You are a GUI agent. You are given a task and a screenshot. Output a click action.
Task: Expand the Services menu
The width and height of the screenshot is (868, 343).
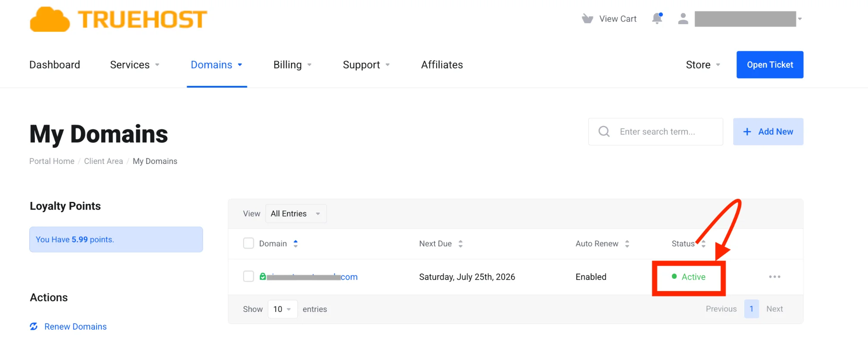pyautogui.click(x=135, y=65)
